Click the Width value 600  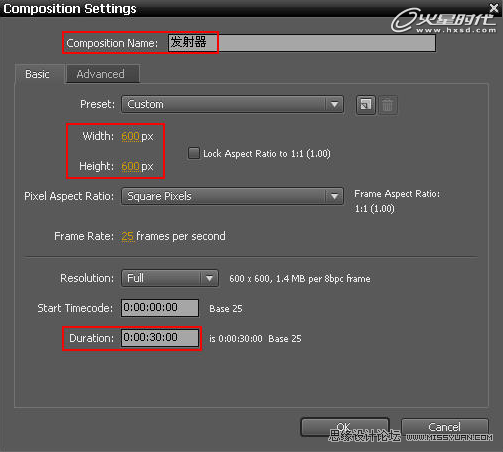[x=130, y=136]
